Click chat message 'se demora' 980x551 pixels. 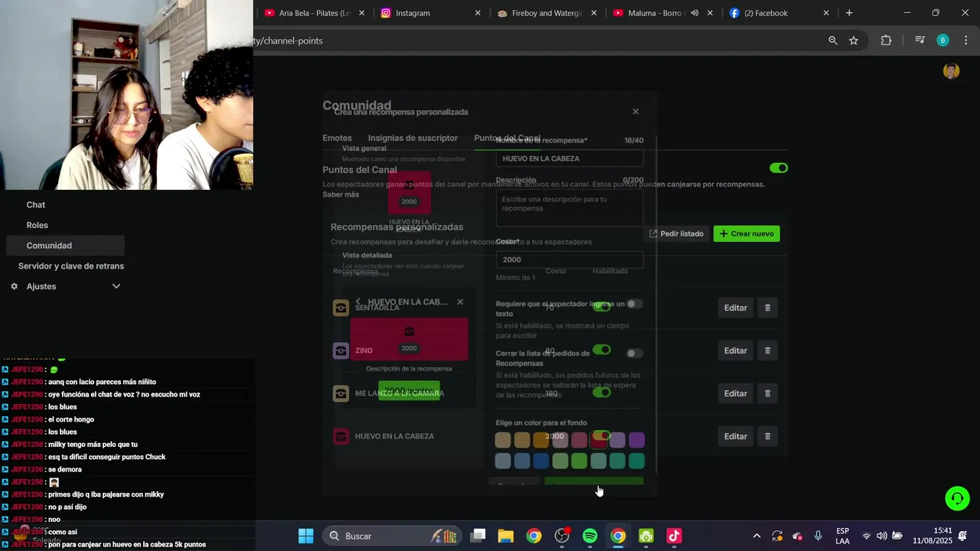[x=64, y=469]
